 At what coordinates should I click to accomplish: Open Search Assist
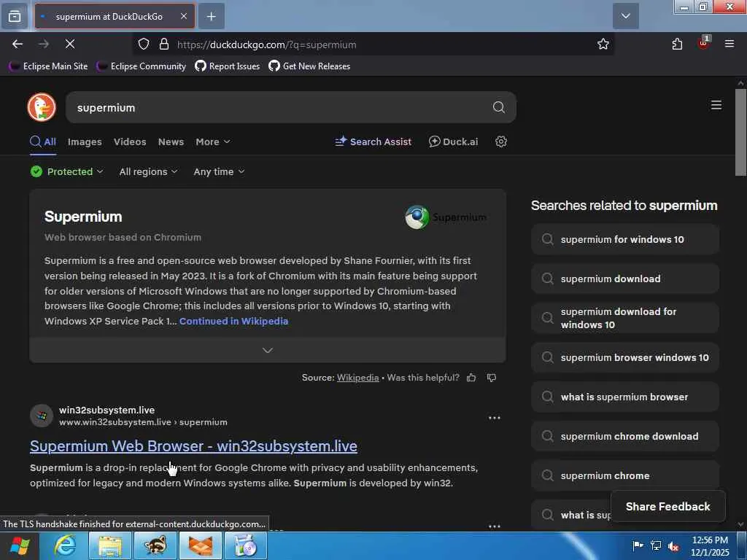click(373, 142)
